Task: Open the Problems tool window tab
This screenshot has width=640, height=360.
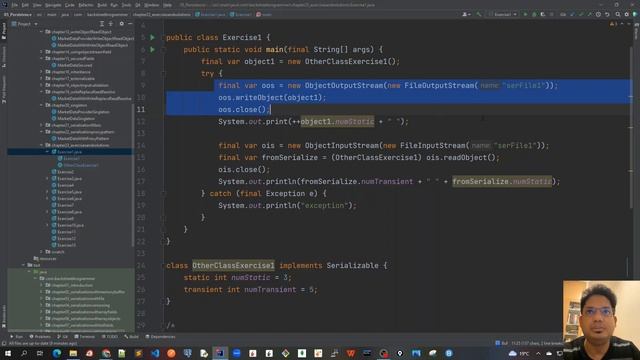Action: point(40,337)
